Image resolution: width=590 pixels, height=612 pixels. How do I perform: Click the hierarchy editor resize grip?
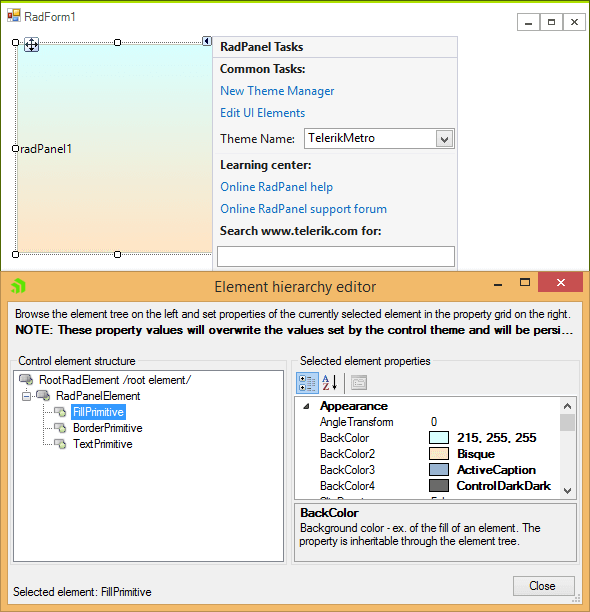point(576,599)
